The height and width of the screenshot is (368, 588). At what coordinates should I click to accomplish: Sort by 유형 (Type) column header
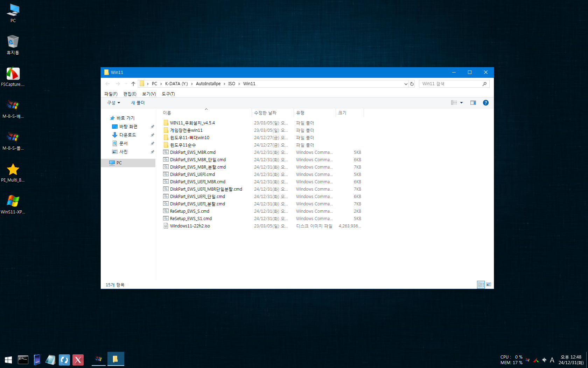tap(315, 113)
